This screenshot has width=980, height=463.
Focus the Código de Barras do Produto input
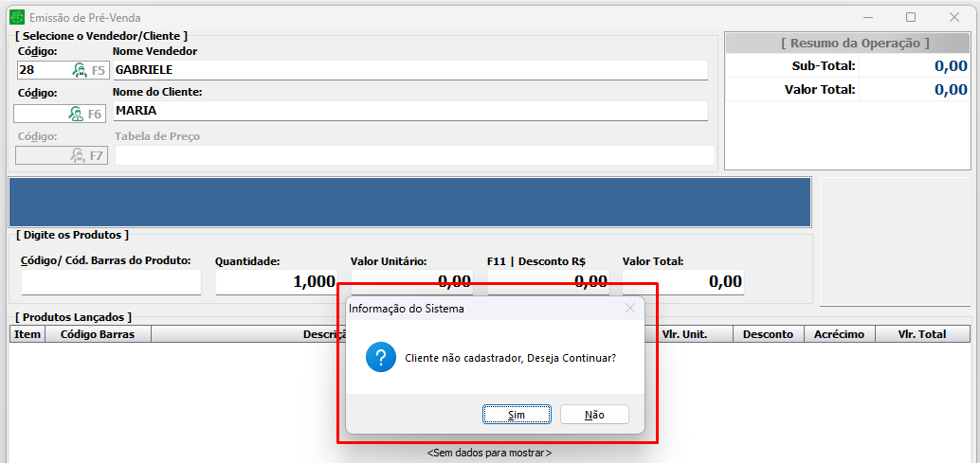111,282
